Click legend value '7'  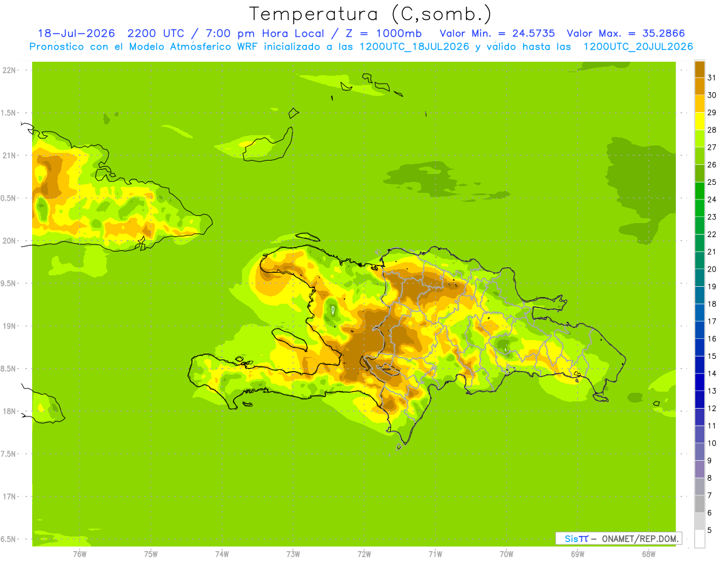click(x=710, y=495)
